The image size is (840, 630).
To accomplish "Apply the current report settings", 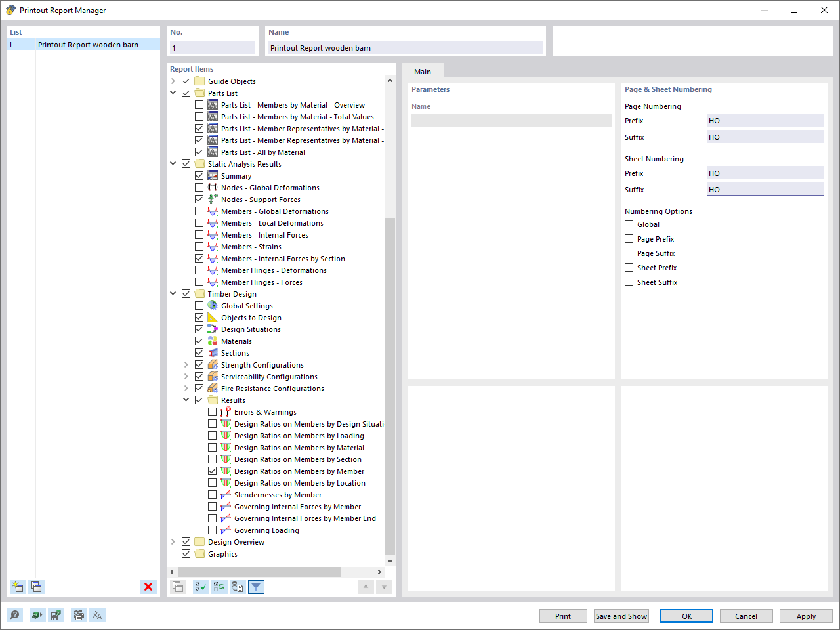I will pyautogui.click(x=806, y=616).
